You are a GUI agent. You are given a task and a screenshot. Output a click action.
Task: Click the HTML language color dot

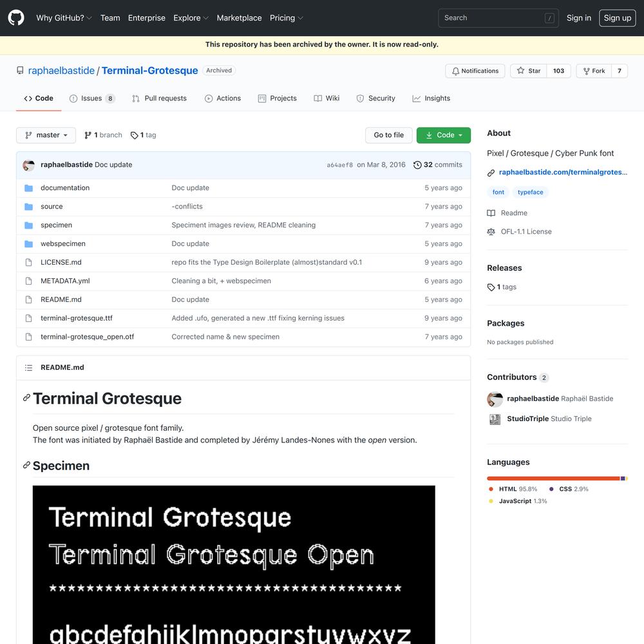[491, 489]
